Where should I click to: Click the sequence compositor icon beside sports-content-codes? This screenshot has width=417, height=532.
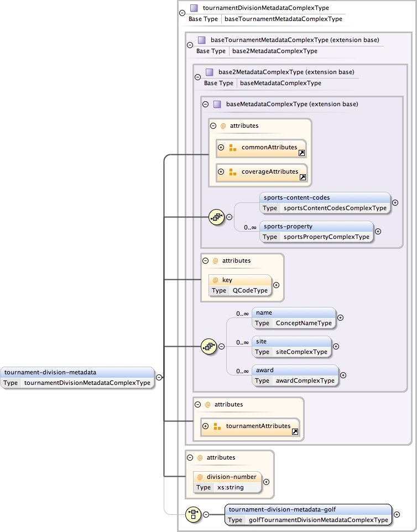[215, 217]
